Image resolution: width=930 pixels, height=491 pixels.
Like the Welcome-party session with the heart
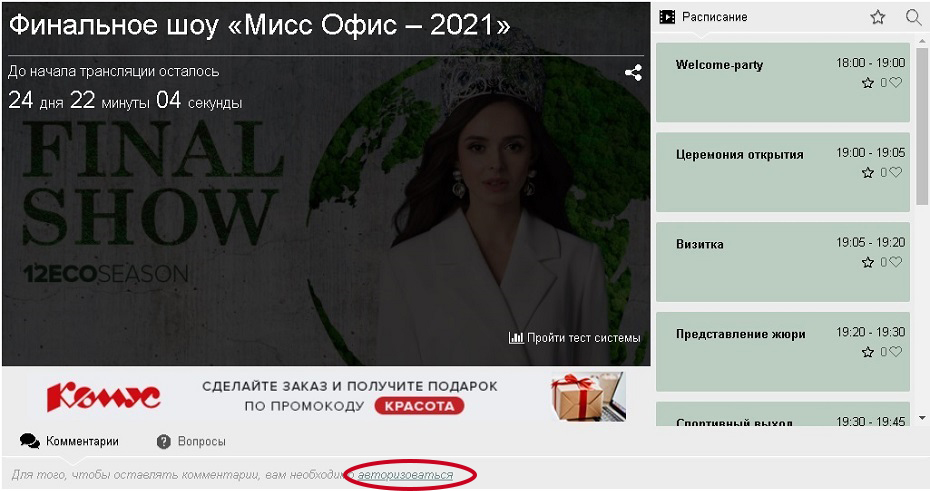[896, 82]
